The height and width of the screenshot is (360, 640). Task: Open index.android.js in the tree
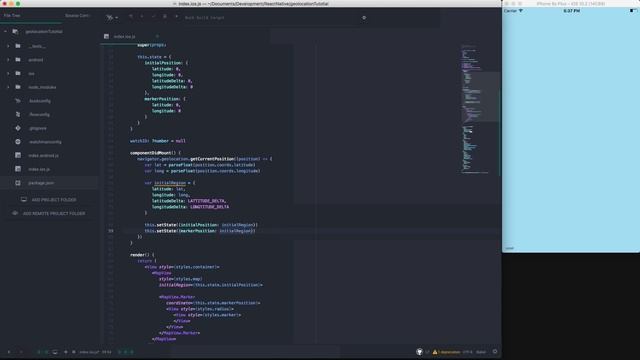(43, 156)
